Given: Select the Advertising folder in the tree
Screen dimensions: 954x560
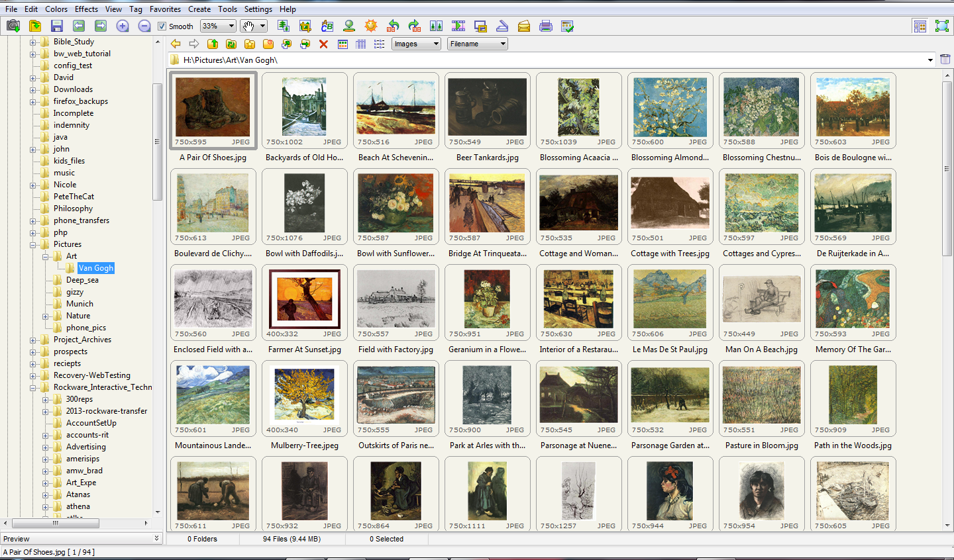Looking at the screenshot, I should [x=86, y=447].
